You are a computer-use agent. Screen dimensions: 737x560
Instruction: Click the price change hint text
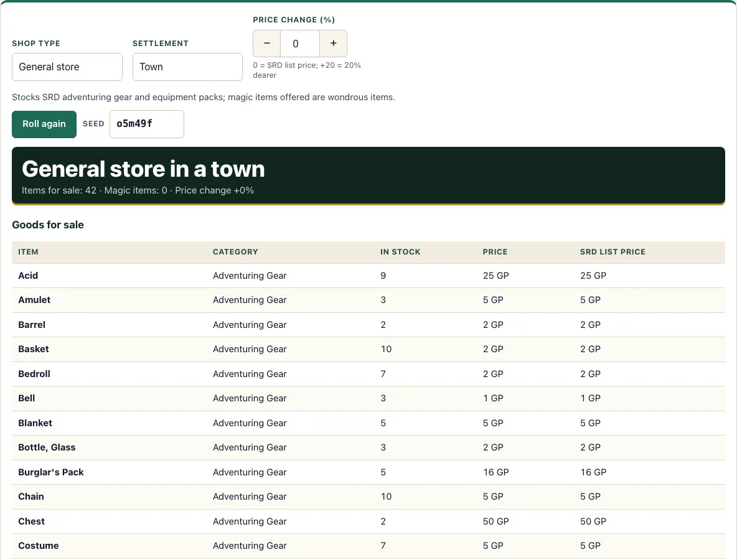[307, 70]
